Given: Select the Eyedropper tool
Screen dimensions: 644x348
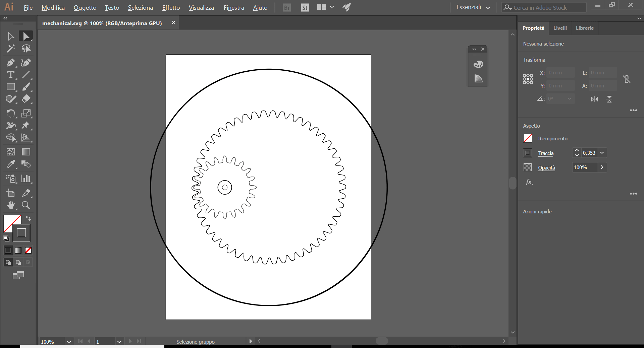Looking at the screenshot, I should (11, 164).
